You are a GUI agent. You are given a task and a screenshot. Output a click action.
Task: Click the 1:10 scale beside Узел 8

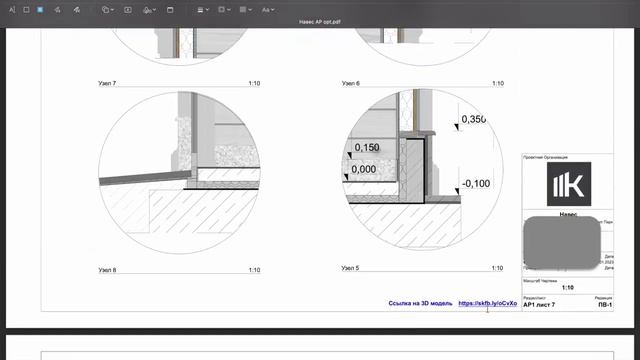coord(254,270)
